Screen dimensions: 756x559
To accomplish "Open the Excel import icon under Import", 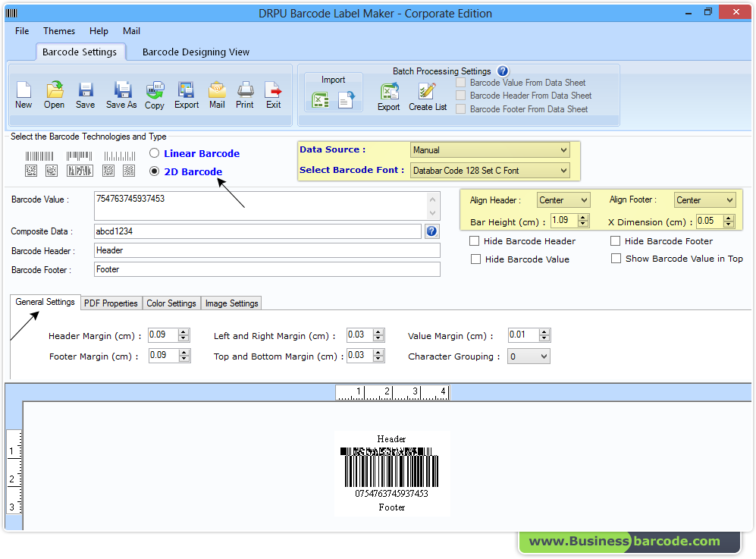I will click(x=320, y=99).
